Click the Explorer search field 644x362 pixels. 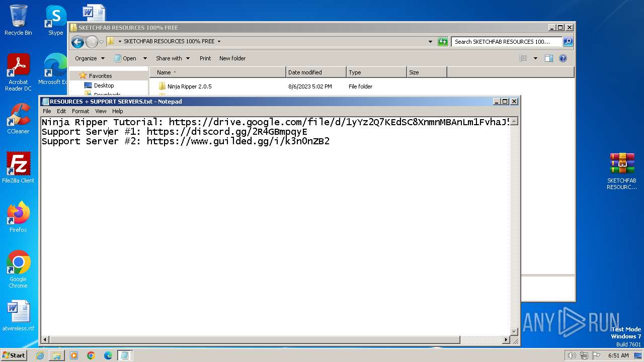tap(507, 42)
